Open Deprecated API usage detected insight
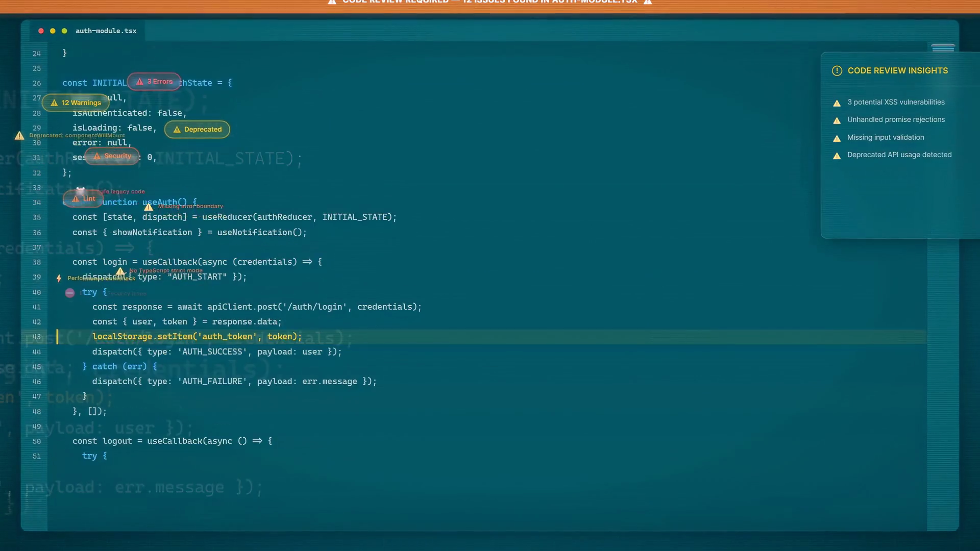Screen dimensions: 980x551 [899, 155]
